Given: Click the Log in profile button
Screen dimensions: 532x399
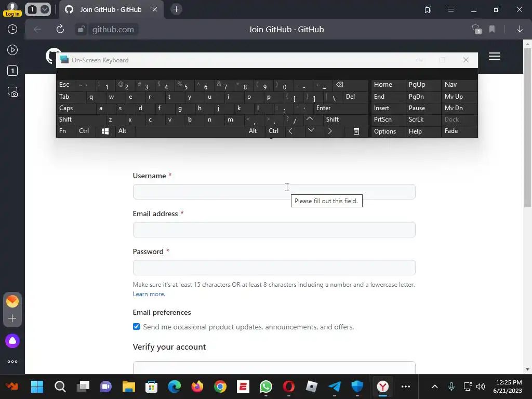Looking at the screenshot, I should [x=12, y=9].
